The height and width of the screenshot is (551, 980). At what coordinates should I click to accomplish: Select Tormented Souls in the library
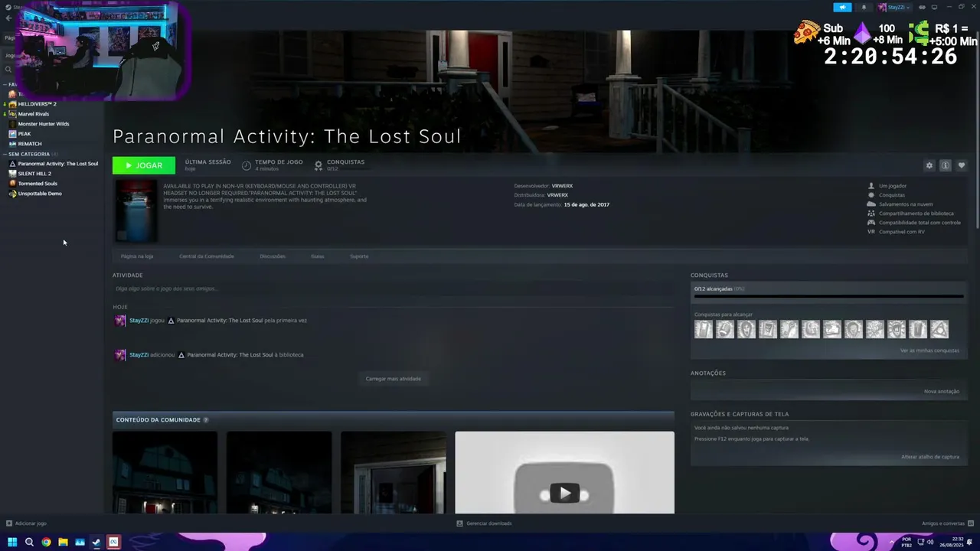pos(38,184)
